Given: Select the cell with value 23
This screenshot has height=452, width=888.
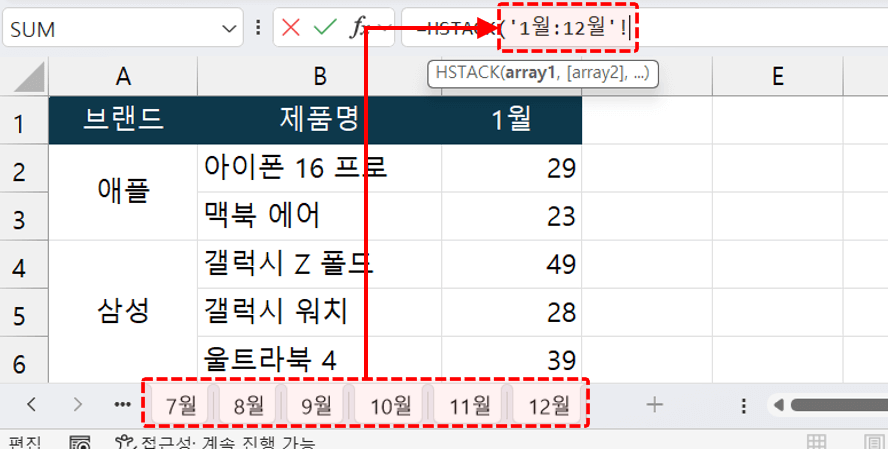Looking at the screenshot, I should pyautogui.click(x=511, y=216).
